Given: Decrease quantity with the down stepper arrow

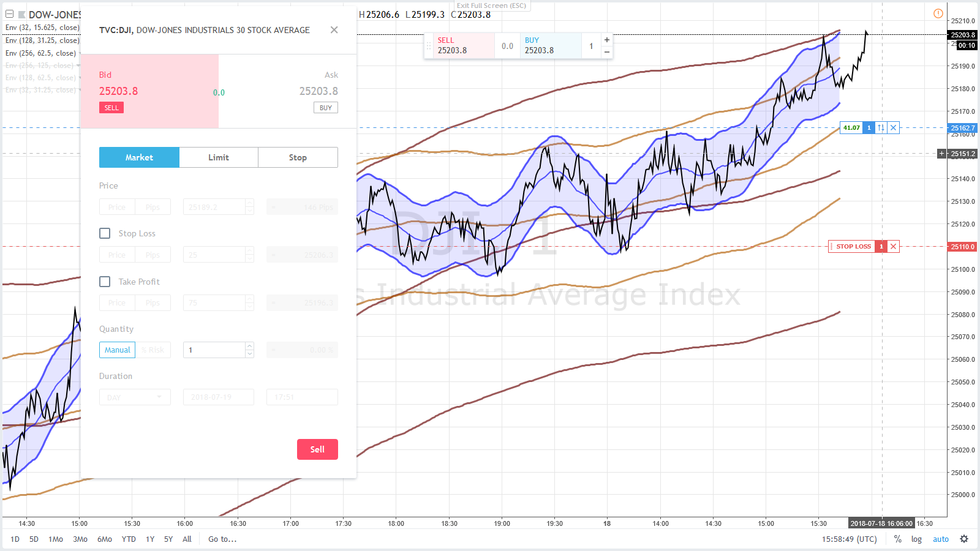Looking at the screenshot, I should (249, 354).
